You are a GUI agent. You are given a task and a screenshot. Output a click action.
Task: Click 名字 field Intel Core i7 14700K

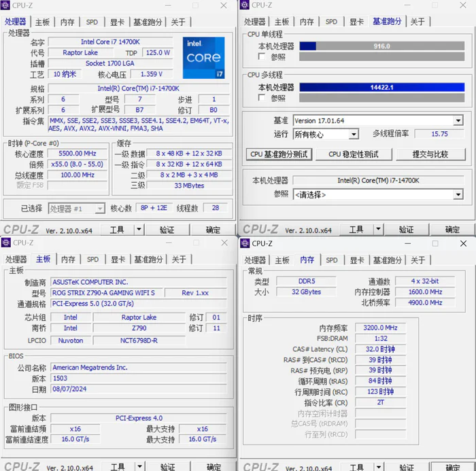[x=110, y=42]
